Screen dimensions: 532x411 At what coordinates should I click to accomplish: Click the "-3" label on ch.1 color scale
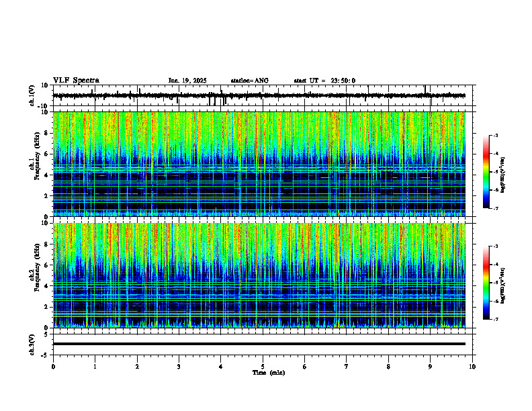(496, 135)
